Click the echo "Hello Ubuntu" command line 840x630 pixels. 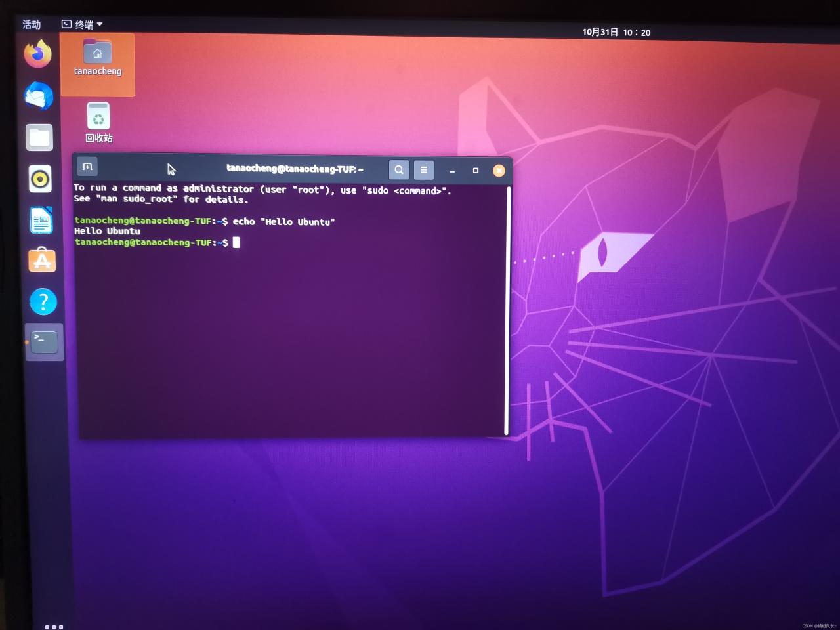pos(205,221)
